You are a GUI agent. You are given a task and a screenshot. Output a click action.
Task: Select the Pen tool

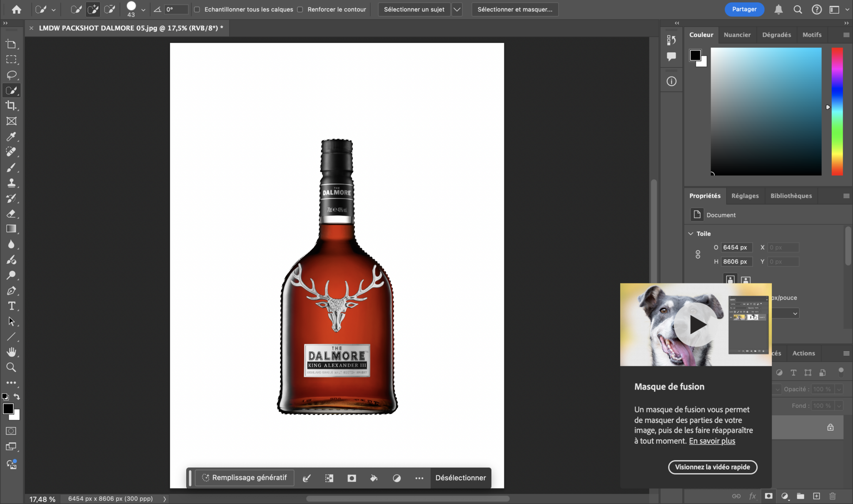click(x=11, y=290)
